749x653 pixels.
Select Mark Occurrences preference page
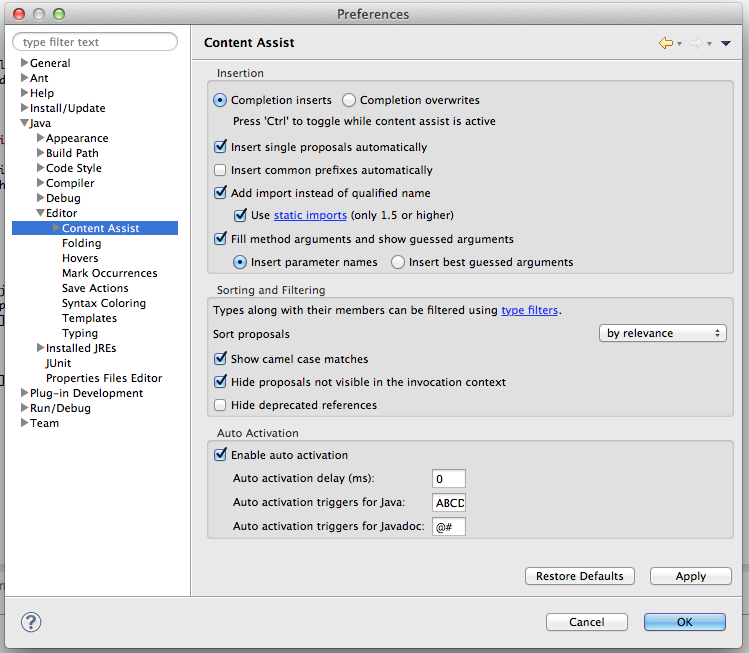110,273
